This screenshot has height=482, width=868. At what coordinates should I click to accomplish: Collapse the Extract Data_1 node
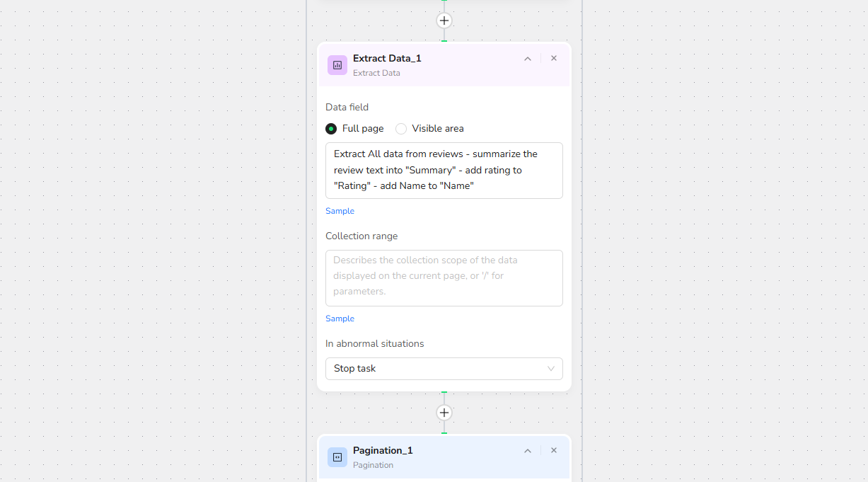click(528, 59)
